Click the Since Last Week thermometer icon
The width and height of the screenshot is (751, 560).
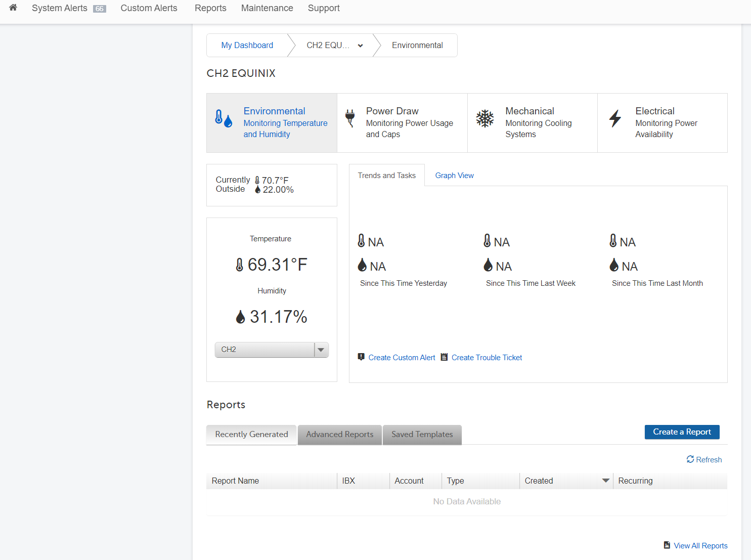tap(487, 240)
